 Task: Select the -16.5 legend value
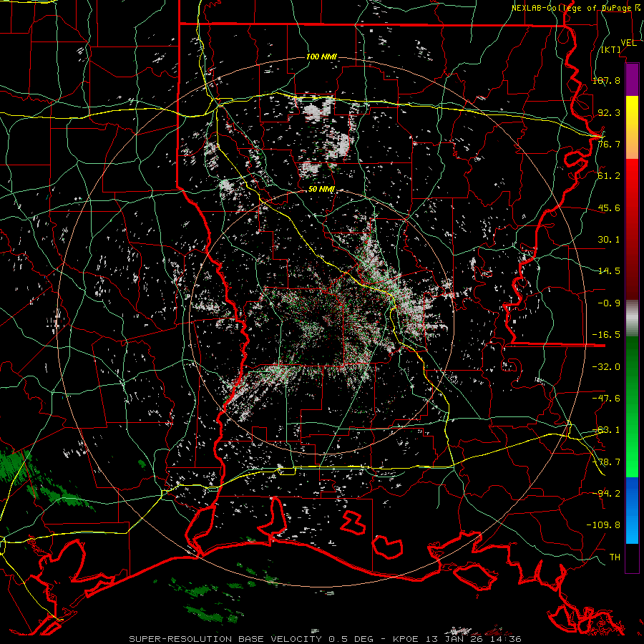pos(606,335)
